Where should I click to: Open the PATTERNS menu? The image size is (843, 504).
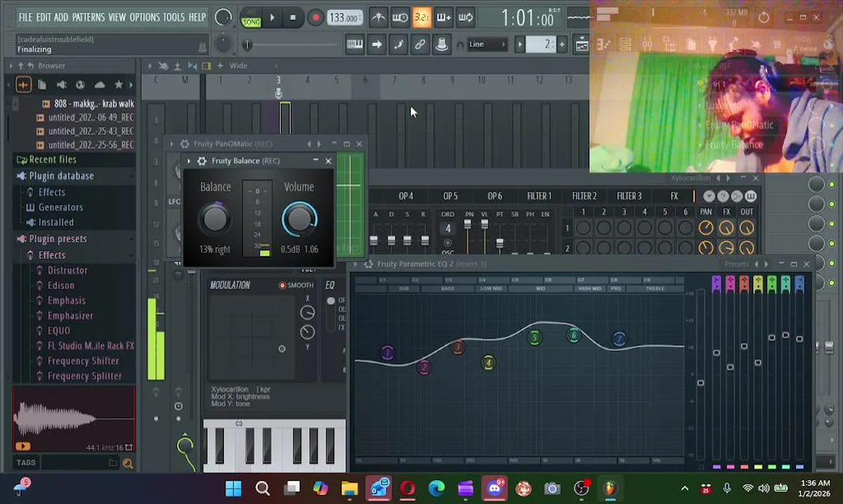point(88,17)
